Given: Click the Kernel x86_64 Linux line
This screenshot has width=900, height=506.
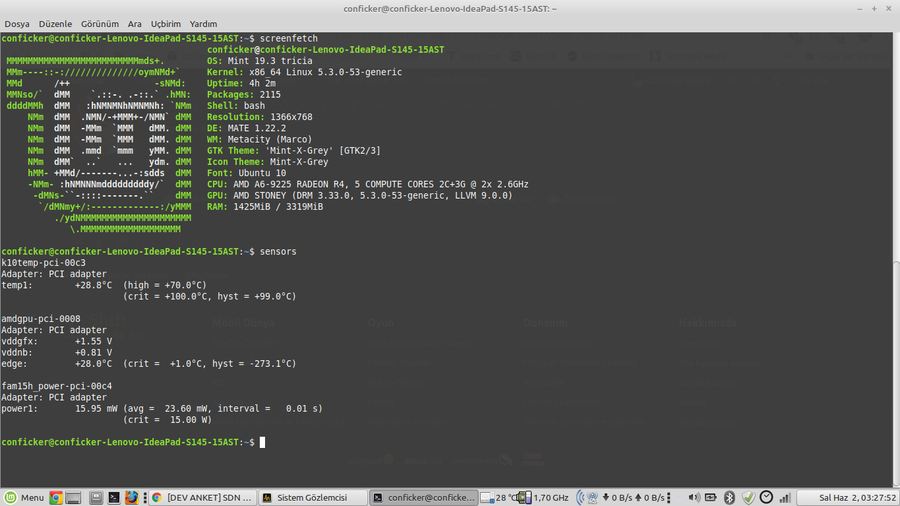Looking at the screenshot, I should pos(304,72).
